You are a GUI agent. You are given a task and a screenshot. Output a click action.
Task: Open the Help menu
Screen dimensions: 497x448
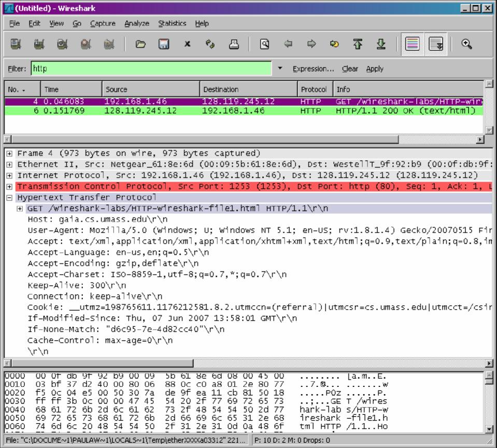(202, 23)
